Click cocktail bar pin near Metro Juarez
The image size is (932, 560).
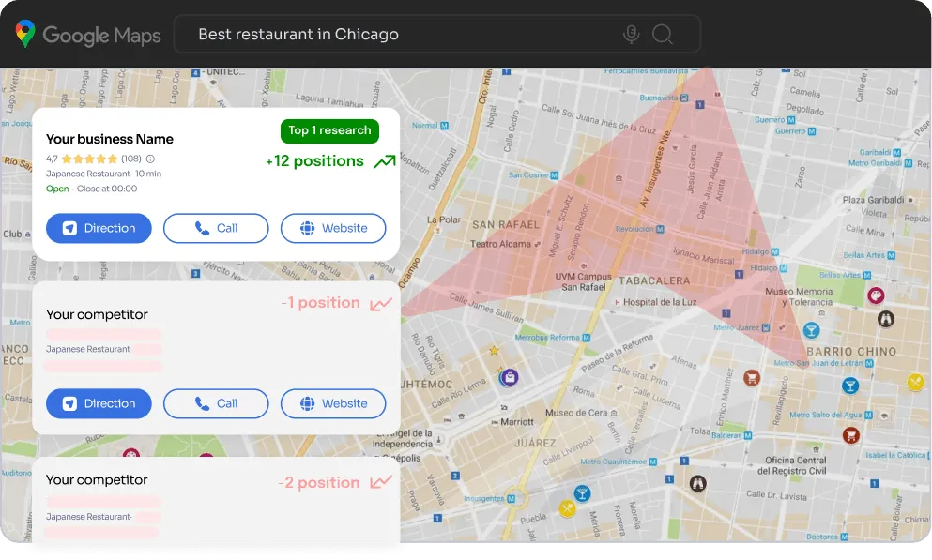(x=811, y=330)
